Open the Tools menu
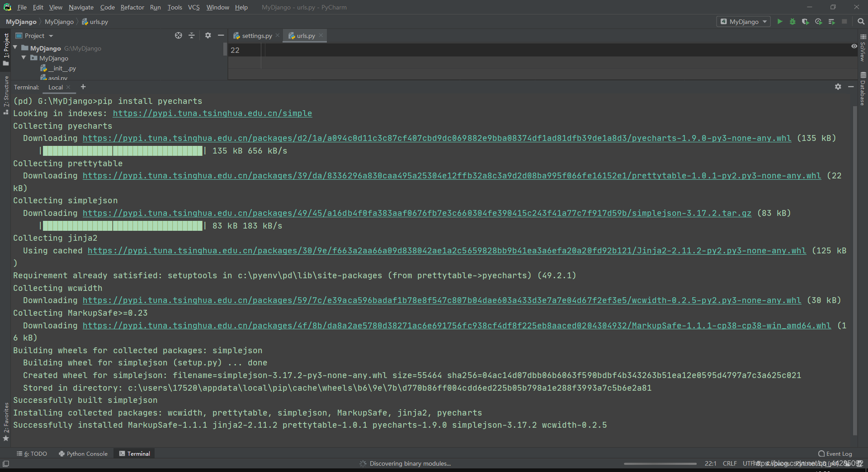The width and height of the screenshot is (868, 472). pyautogui.click(x=175, y=7)
